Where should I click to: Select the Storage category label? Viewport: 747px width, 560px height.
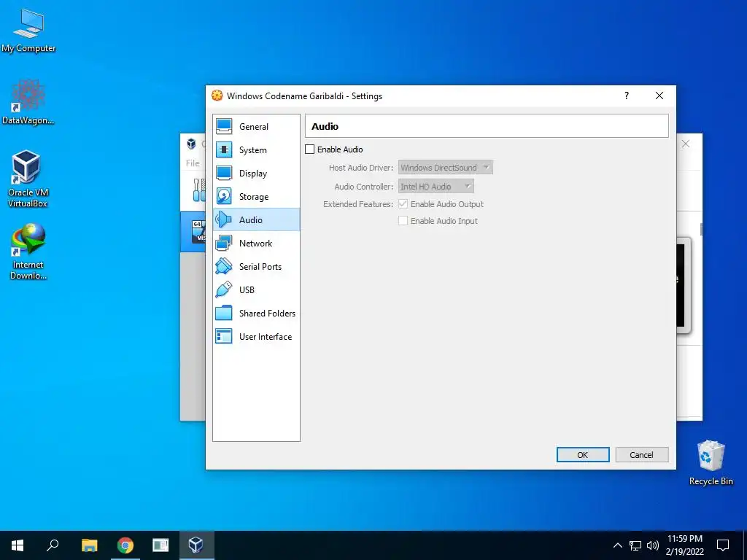[254, 197]
